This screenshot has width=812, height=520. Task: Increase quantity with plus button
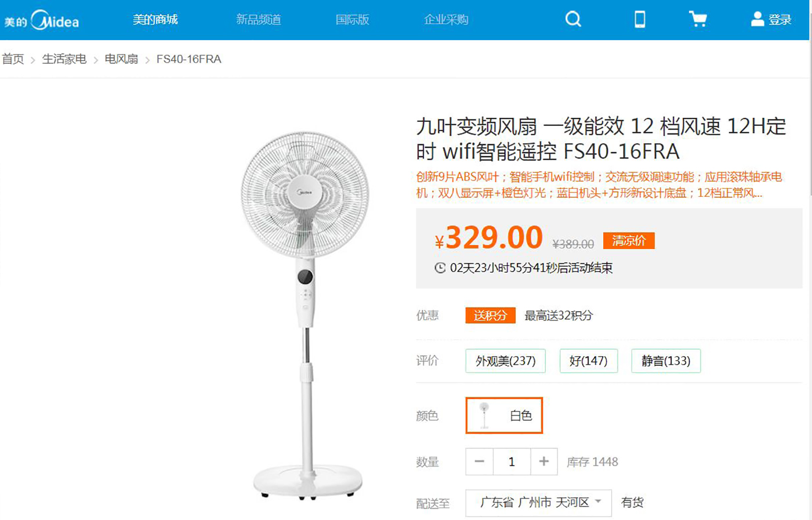543,461
